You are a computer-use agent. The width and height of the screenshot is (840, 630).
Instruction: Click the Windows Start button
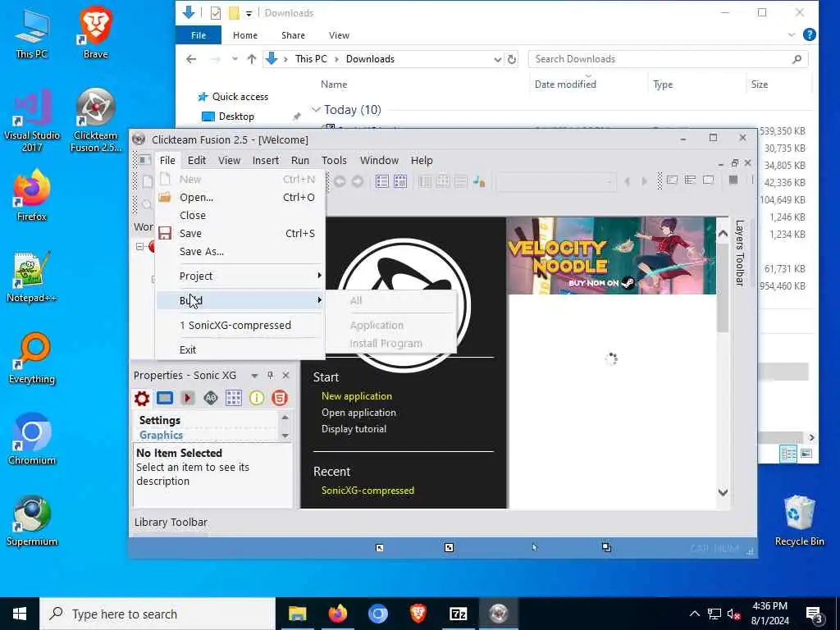coord(20,614)
